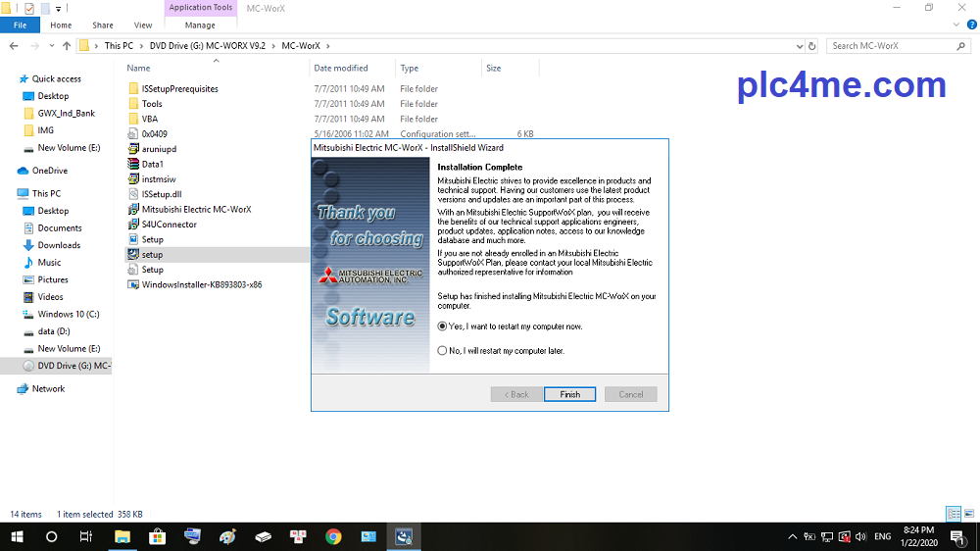
Task: Click the ISSetupPrerequisites folder icon
Action: (x=133, y=88)
